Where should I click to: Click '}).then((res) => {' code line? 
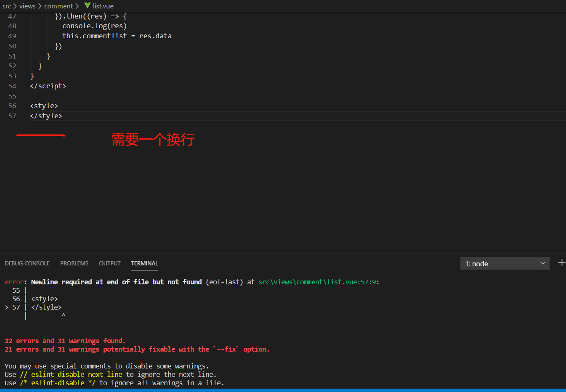[x=90, y=16]
